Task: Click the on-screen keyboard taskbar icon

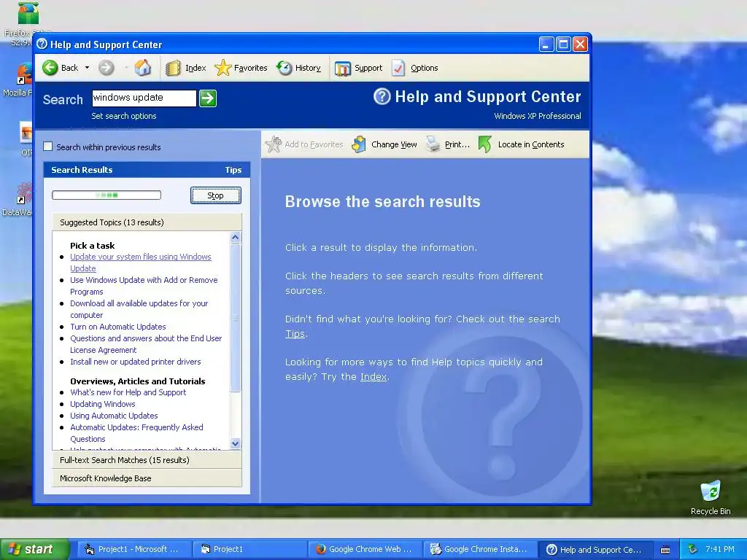Action: pyautogui.click(x=665, y=550)
